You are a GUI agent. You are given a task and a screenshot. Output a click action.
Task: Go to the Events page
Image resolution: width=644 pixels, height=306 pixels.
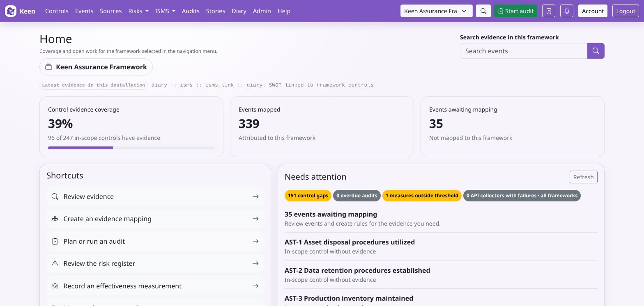coord(84,11)
